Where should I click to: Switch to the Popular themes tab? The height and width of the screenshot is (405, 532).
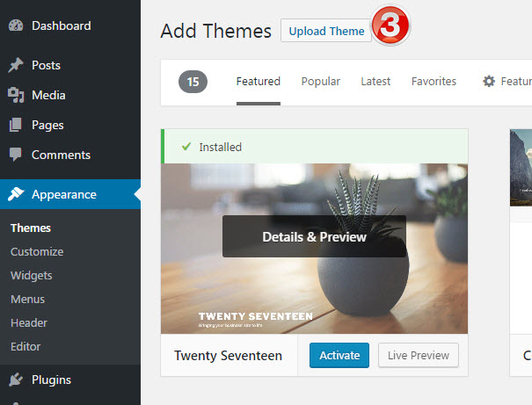[320, 82]
